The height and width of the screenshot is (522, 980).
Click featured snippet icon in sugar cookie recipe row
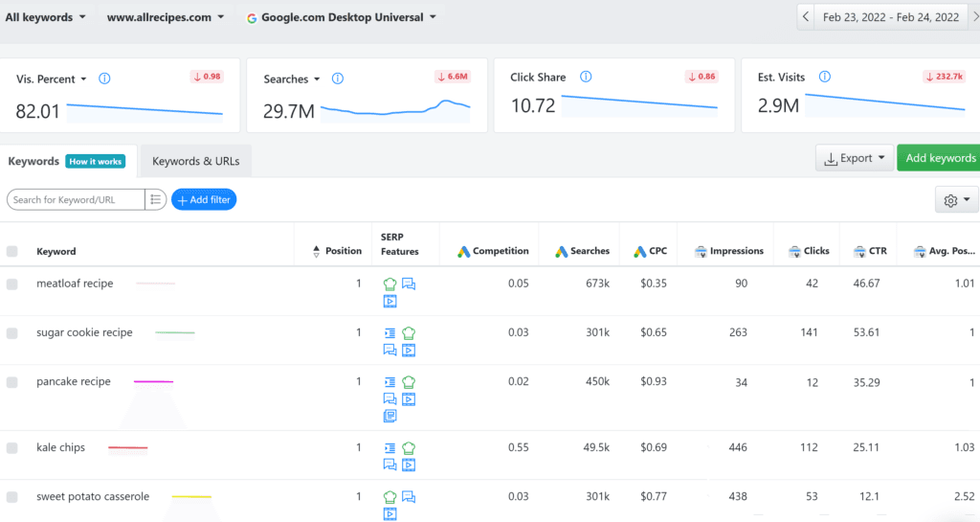(390, 333)
